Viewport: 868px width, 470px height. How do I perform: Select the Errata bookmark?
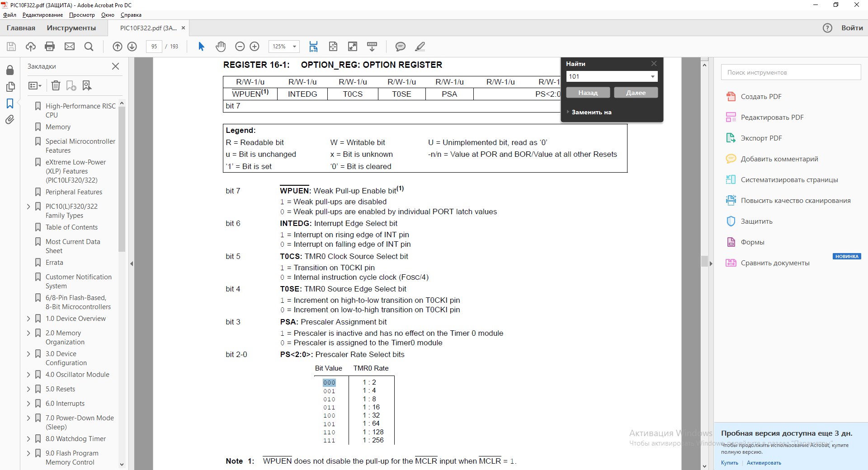tap(54, 263)
